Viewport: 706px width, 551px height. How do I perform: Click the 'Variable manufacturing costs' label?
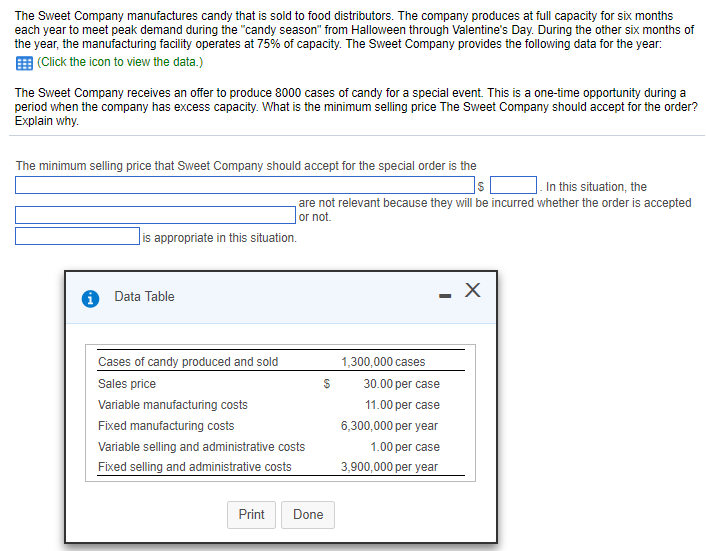click(x=173, y=405)
